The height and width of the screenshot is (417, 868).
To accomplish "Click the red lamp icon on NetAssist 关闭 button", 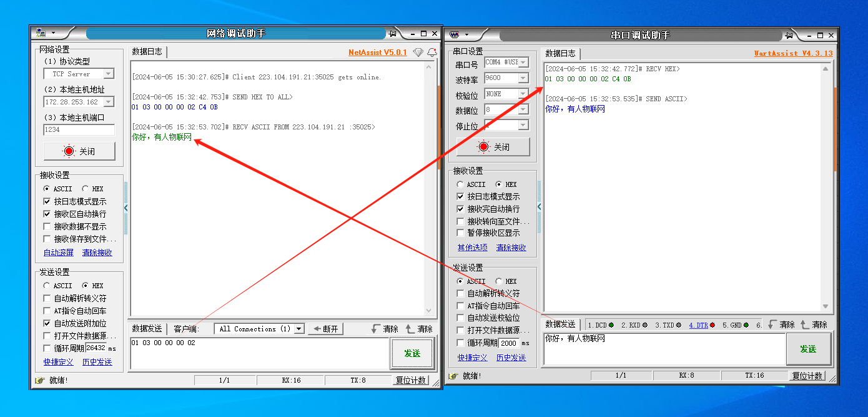I will [x=69, y=151].
